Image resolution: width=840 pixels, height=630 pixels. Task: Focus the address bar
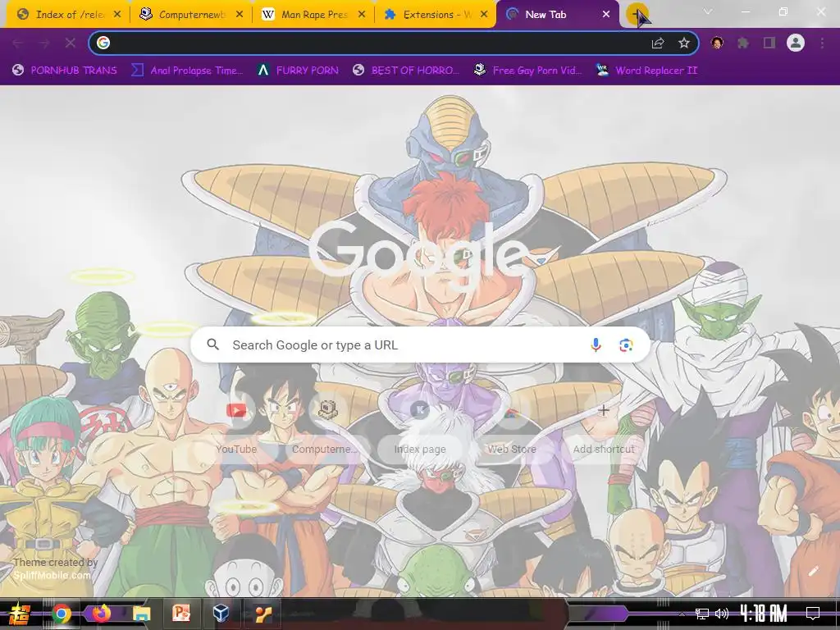(394, 43)
